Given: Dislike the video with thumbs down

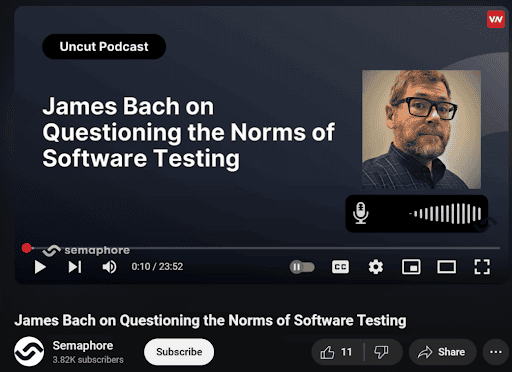Looking at the screenshot, I should (382, 352).
